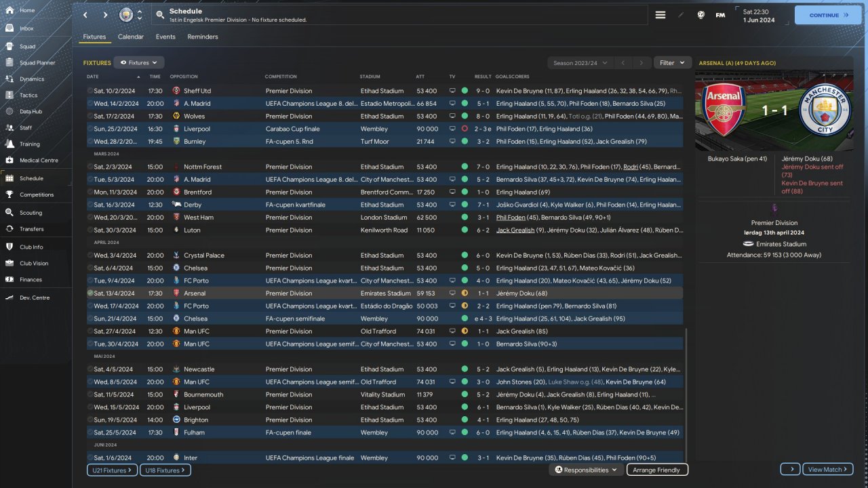
Task: Open the Inbox from the sidebar
Action: point(27,28)
